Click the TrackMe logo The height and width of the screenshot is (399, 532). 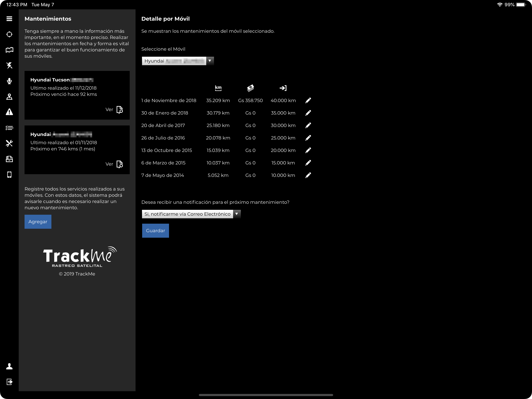pos(80,257)
